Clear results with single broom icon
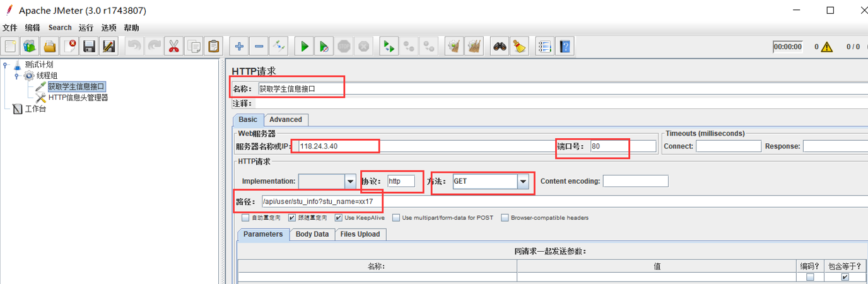The image size is (868, 284). pos(454,46)
